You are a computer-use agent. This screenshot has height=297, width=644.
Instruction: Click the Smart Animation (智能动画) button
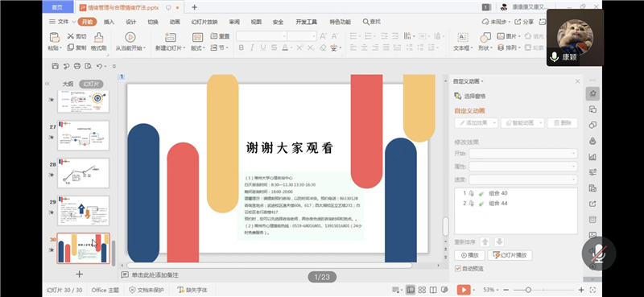(x=522, y=123)
